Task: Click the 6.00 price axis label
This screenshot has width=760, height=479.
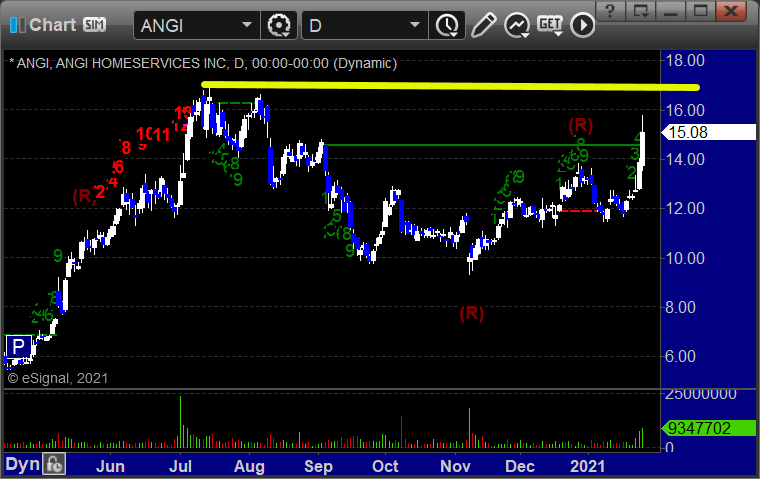Action: coord(680,357)
